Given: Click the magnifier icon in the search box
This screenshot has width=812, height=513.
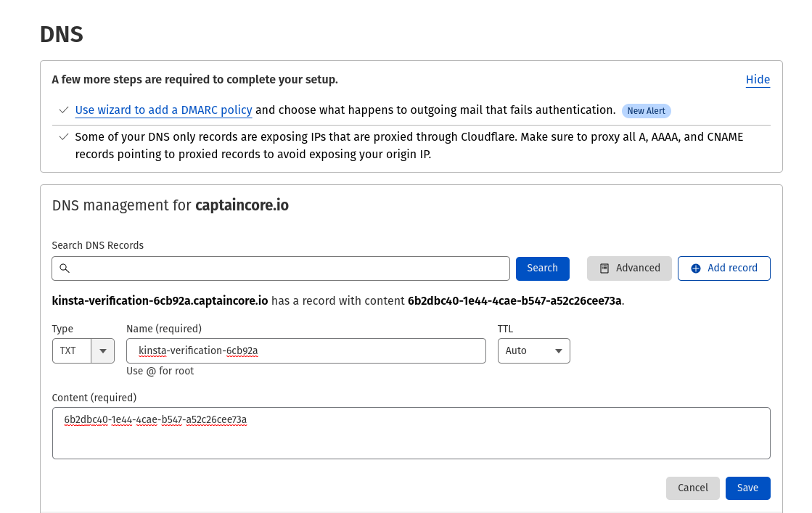Looking at the screenshot, I should [x=64, y=268].
